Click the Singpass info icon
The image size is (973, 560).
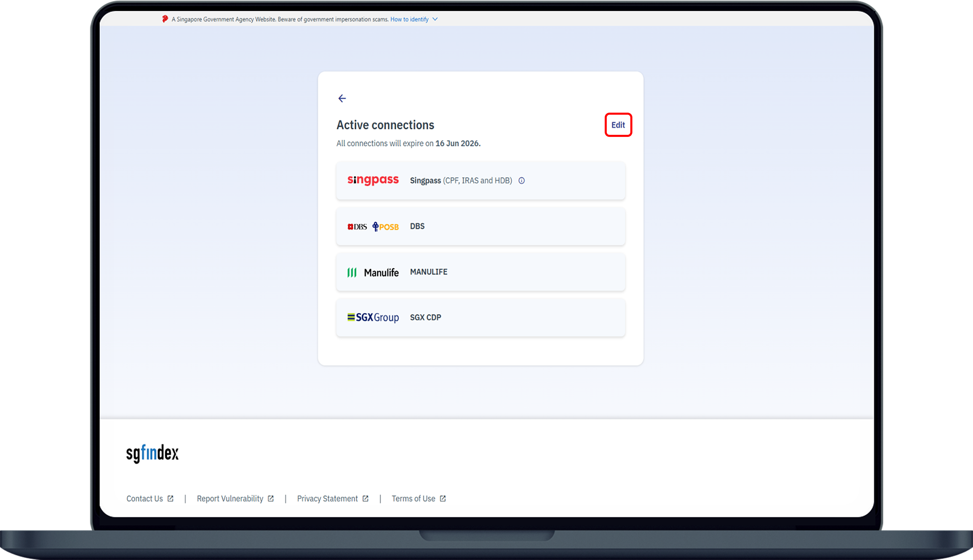click(x=522, y=181)
